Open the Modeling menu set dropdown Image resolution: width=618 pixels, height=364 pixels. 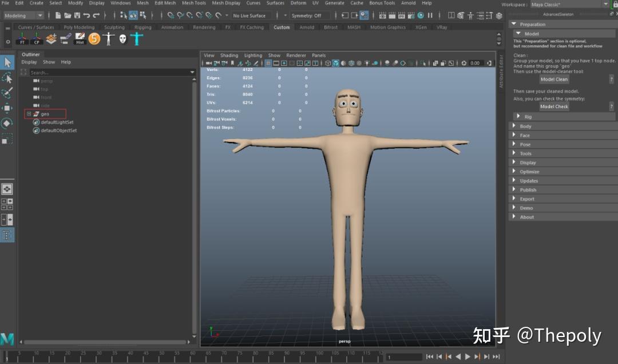click(24, 15)
